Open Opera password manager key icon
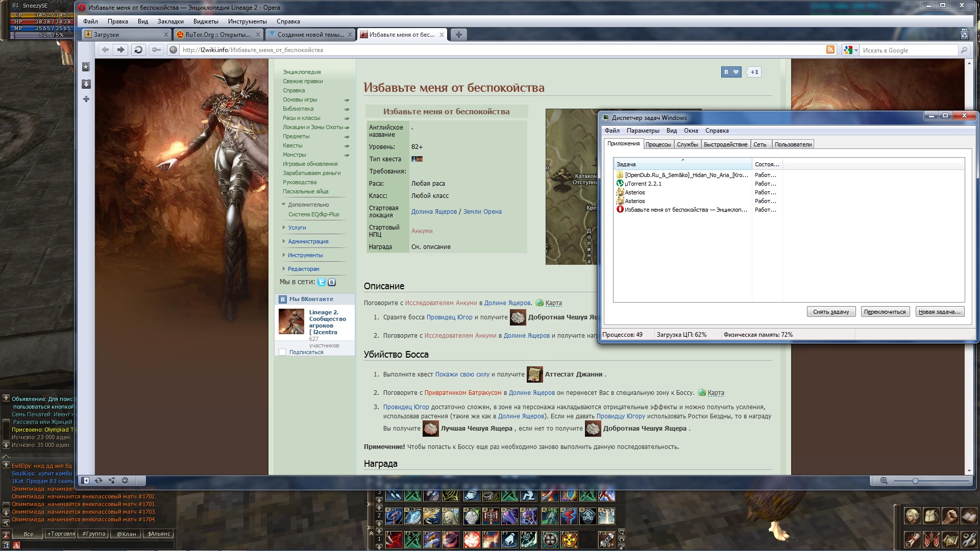 (156, 49)
